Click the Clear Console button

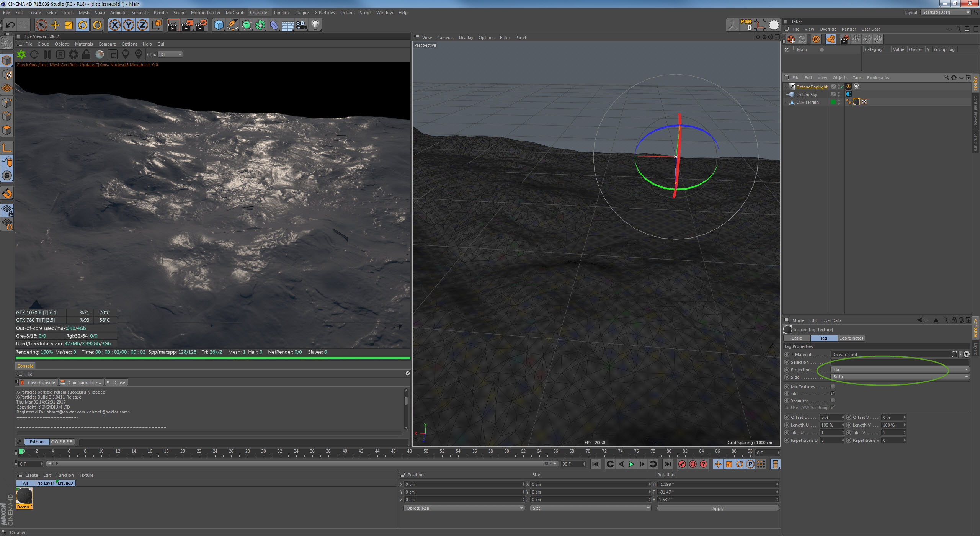tap(38, 382)
